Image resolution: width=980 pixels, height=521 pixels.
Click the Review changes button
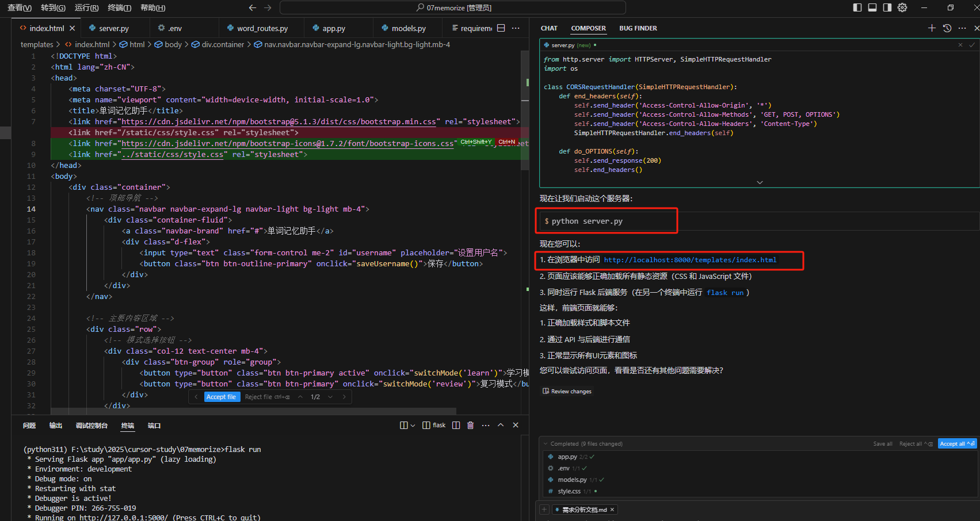pos(567,392)
